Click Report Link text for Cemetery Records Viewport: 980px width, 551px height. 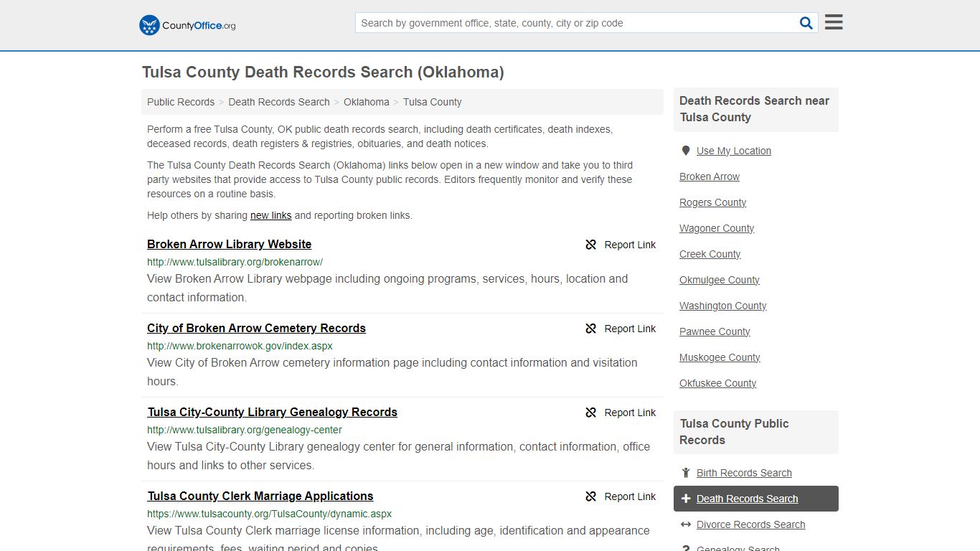pos(630,329)
